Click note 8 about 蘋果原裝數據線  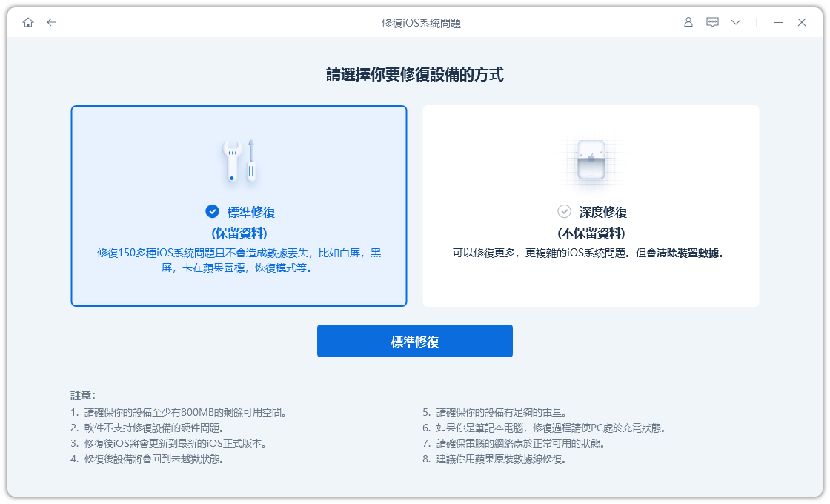494,459
